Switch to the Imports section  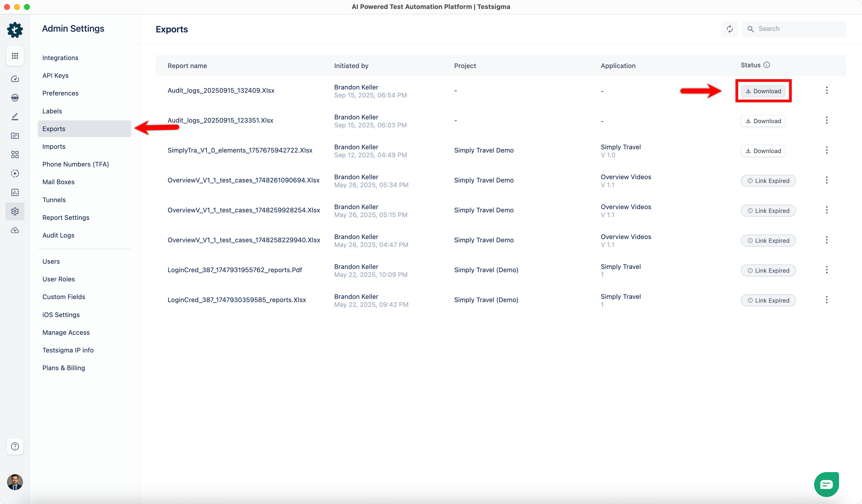[x=54, y=146]
